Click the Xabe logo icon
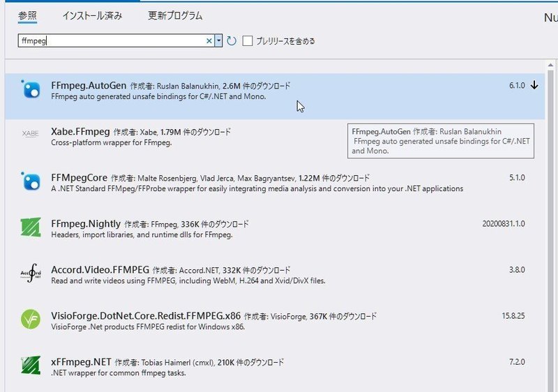The width and height of the screenshot is (558, 392). [30, 133]
